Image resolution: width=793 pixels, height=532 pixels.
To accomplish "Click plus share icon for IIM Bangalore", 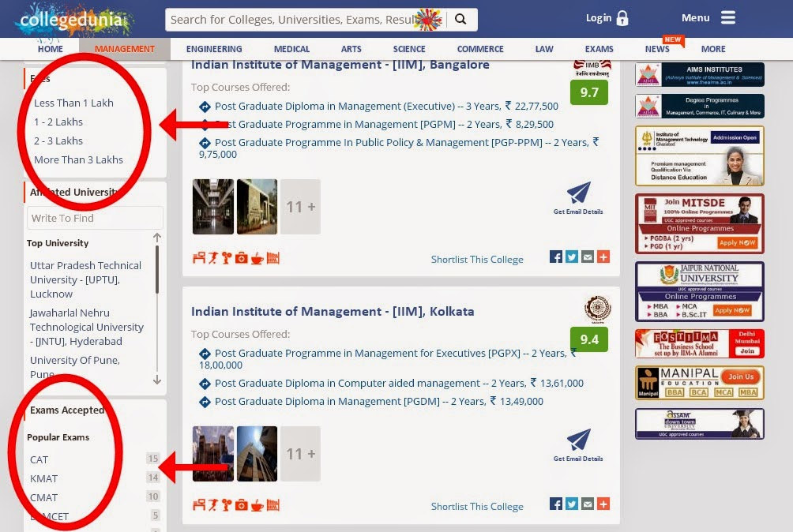I will tap(603, 257).
